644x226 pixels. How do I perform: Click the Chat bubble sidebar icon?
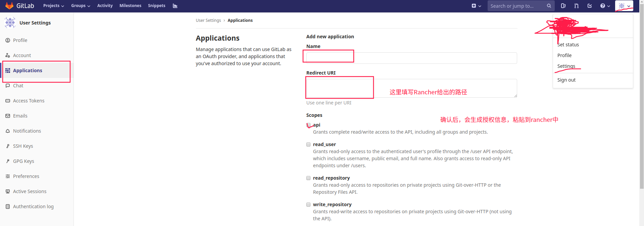tap(8, 86)
